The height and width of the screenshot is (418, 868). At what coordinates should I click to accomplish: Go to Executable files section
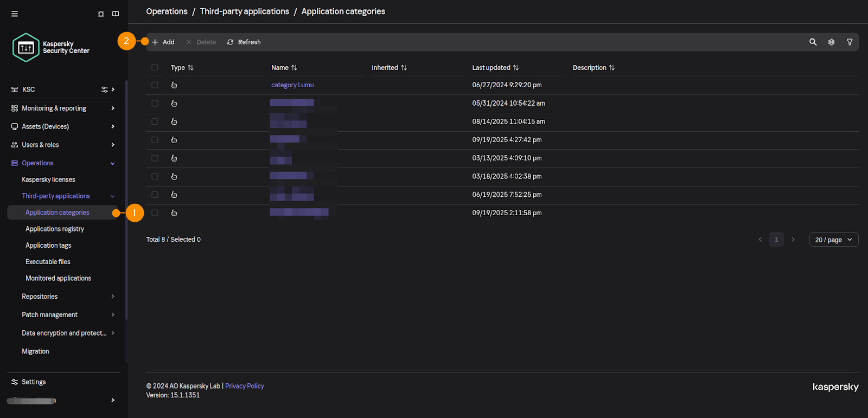[x=48, y=262]
